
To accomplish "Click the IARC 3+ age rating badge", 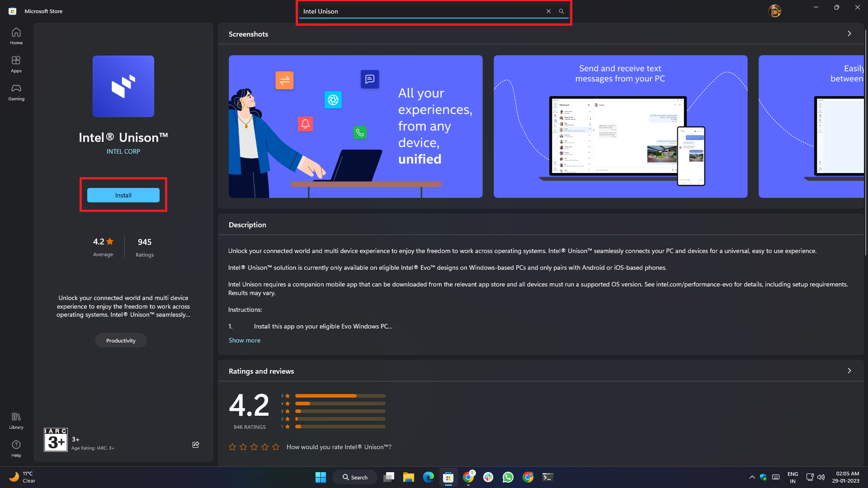I will (56, 440).
